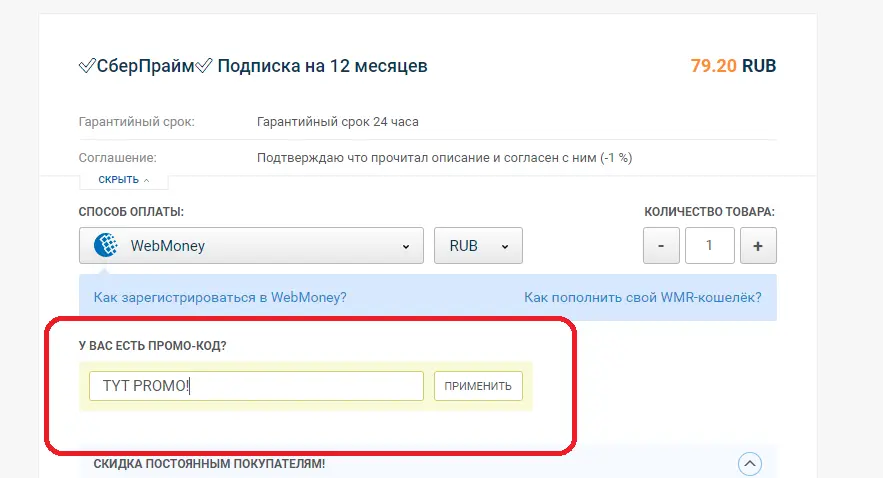Image resolution: width=883 pixels, height=478 pixels.
Task: Click the WebMoney globe logo icon
Action: (x=106, y=245)
